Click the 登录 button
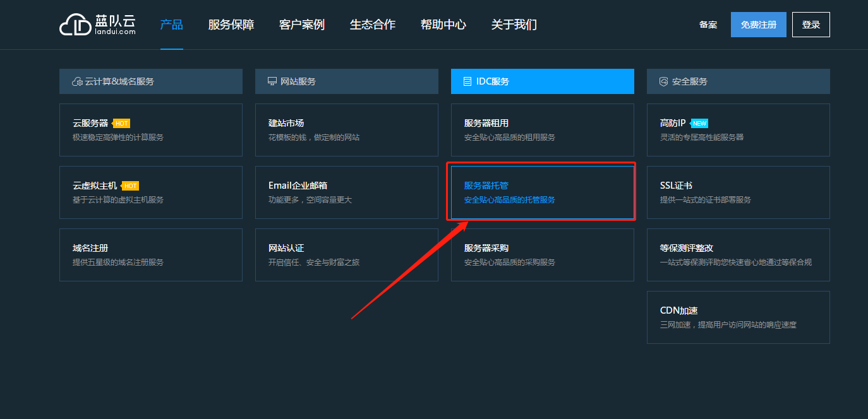This screenshot has height=419, width=868. pyautogui.click(x=811, y=25)
